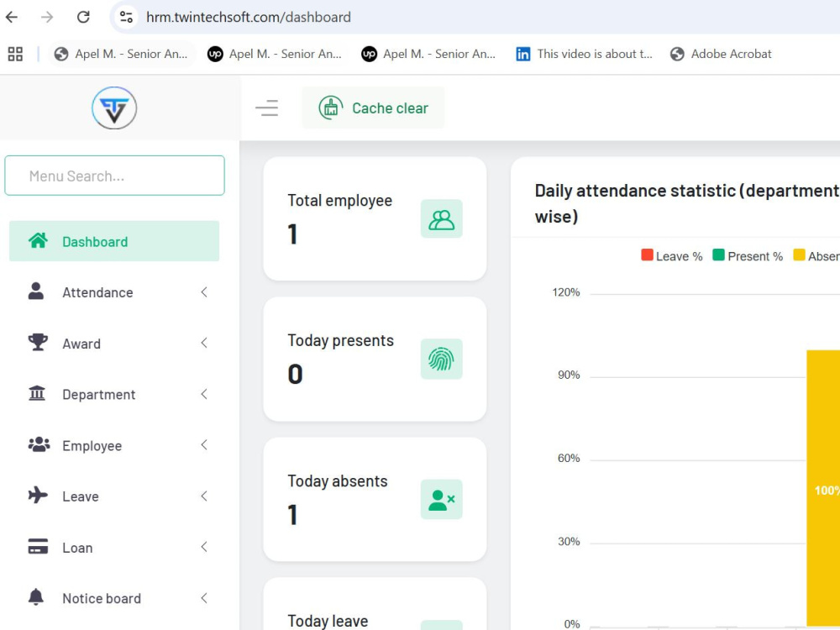Click the address bar URL
The image size is (840, 630).
(x=249, y=17)
